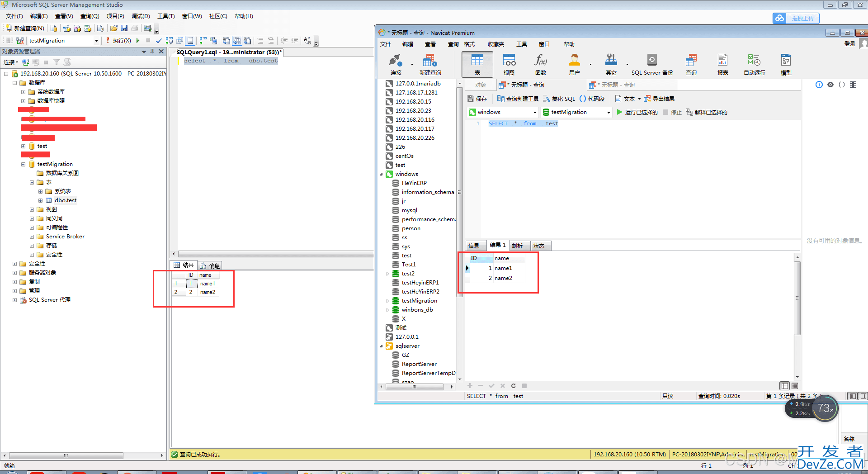868x474 pixels.
Task: Expand the Service Broker node
Action: (32, 237)
